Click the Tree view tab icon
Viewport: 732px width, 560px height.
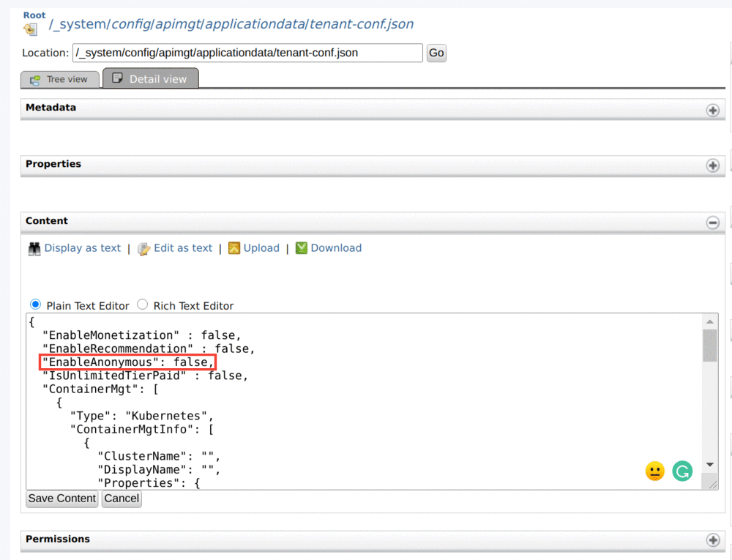coord(35,80)
